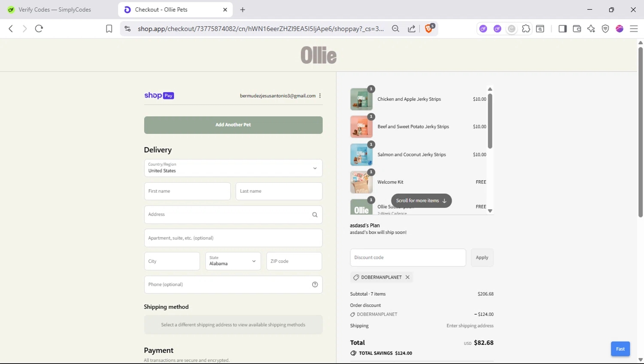Expand the Country/Region dropdown
The image size is (644, 364).
[314, 168]
